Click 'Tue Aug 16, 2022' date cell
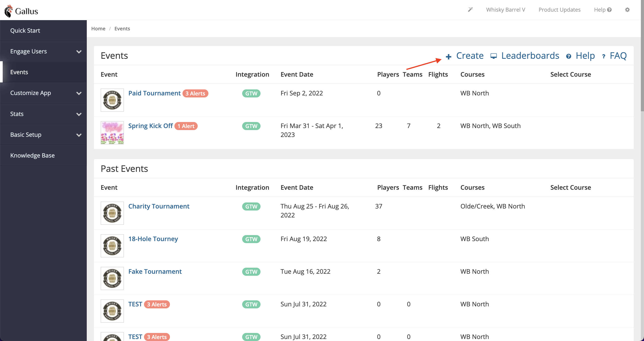This screenshot has height=341, width=644. 305,271
